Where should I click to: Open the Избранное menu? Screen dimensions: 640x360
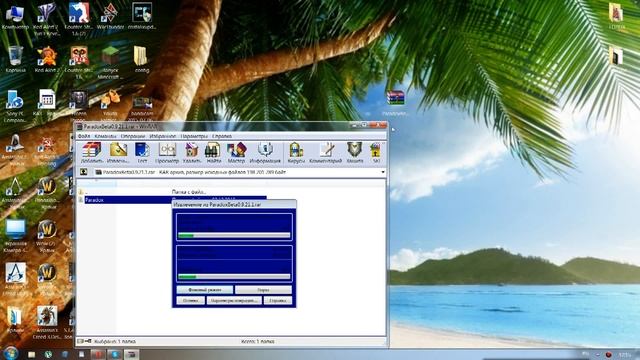click(162, 136)
